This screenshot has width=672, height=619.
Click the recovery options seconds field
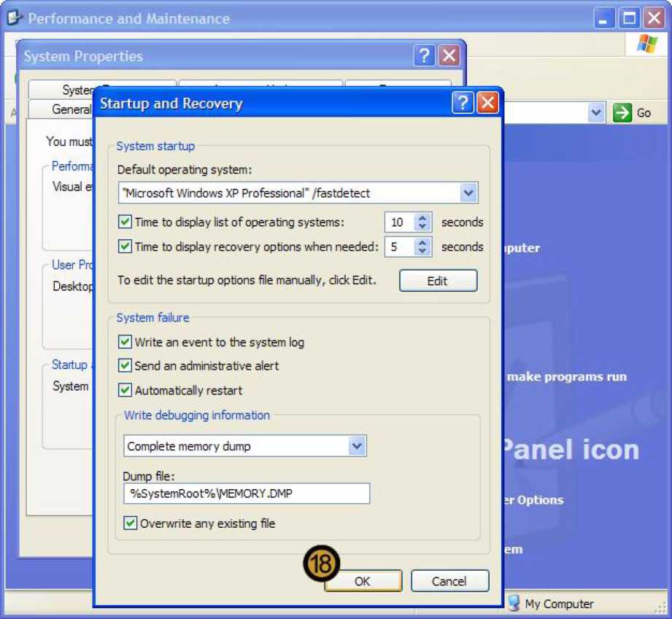[399, 246]
